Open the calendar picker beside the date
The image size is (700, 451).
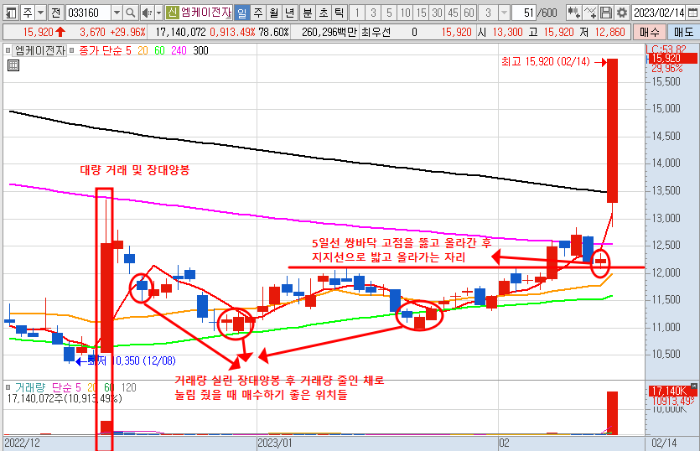pyautogui.click(x=692, y=13)
